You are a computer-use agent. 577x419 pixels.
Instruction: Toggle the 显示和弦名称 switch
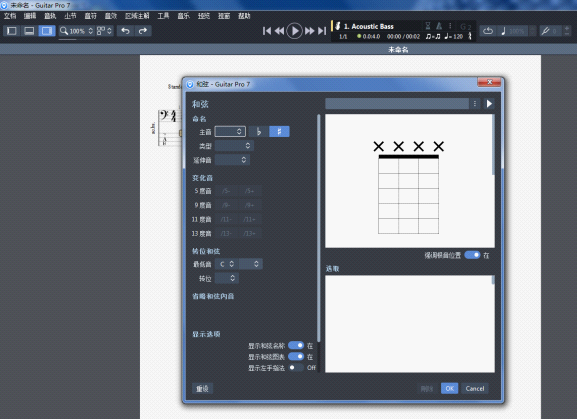pos(296,345)
